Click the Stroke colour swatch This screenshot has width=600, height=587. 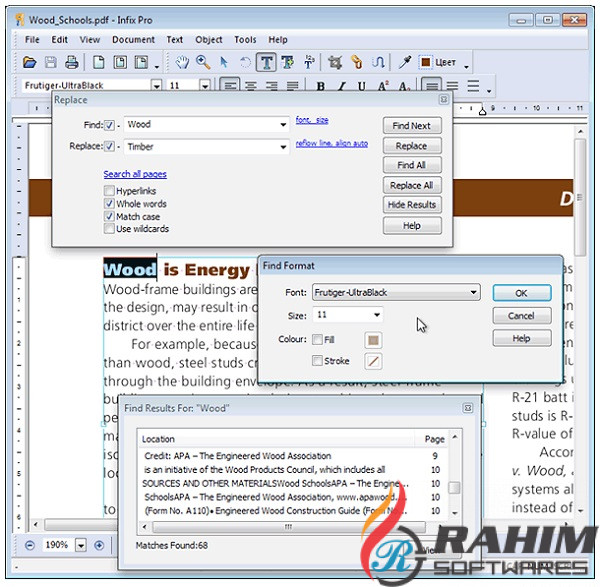click(373, 361)
